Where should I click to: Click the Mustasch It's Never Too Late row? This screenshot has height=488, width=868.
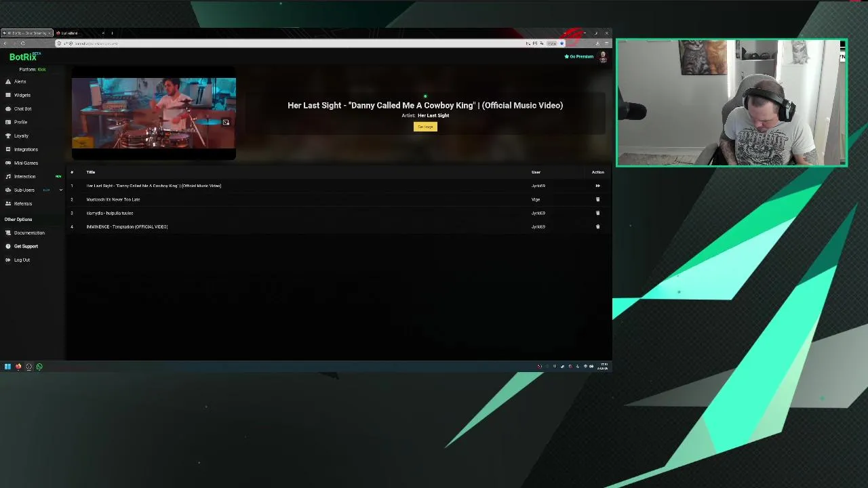tap(113, 199)
